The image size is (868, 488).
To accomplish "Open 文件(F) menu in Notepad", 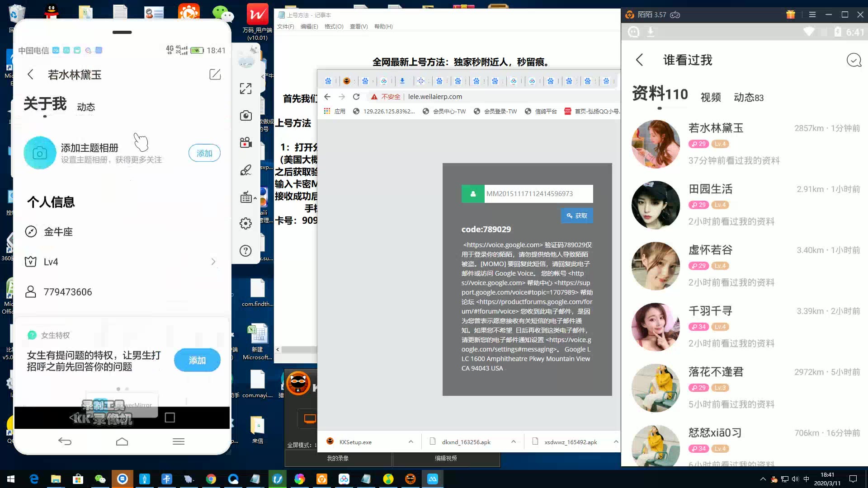I will (285, 27).
